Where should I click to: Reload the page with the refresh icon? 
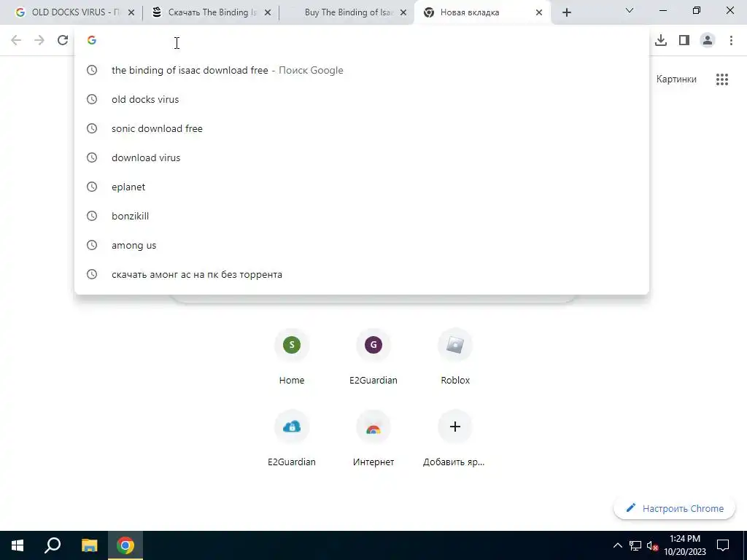(x=63, y=41)
